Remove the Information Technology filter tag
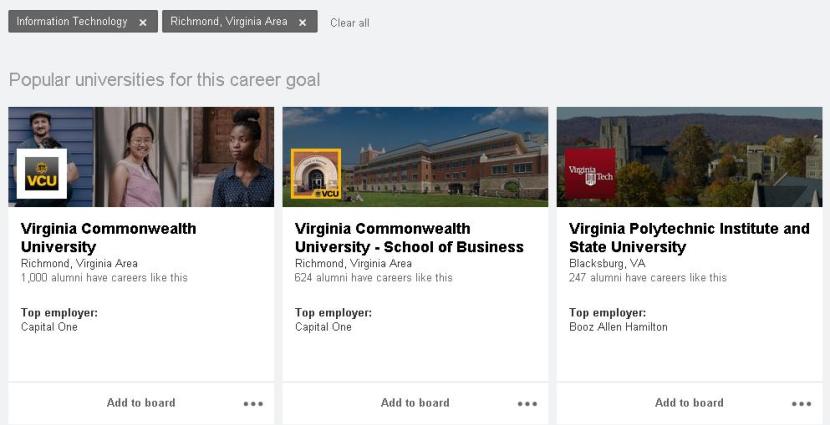 pos(143,22)
